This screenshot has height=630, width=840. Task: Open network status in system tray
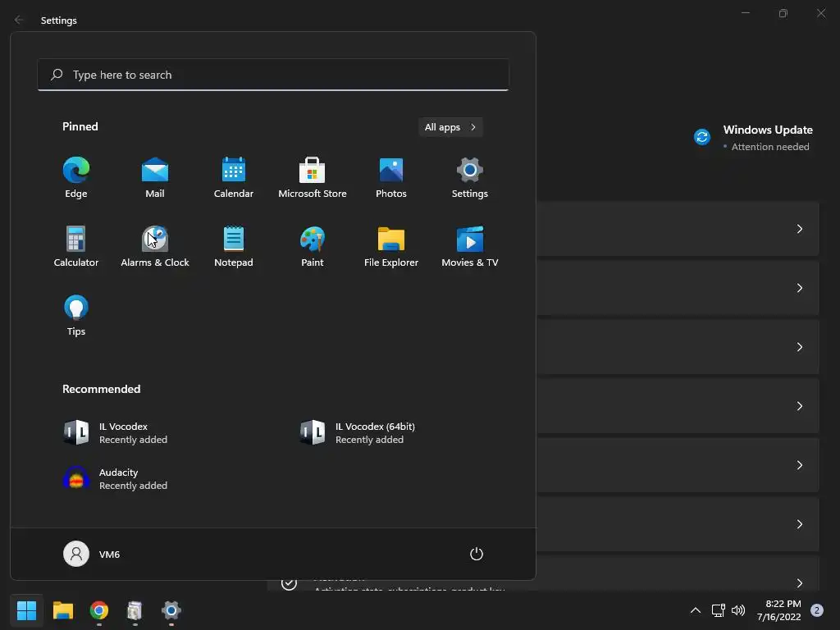[x=718, y=610]
